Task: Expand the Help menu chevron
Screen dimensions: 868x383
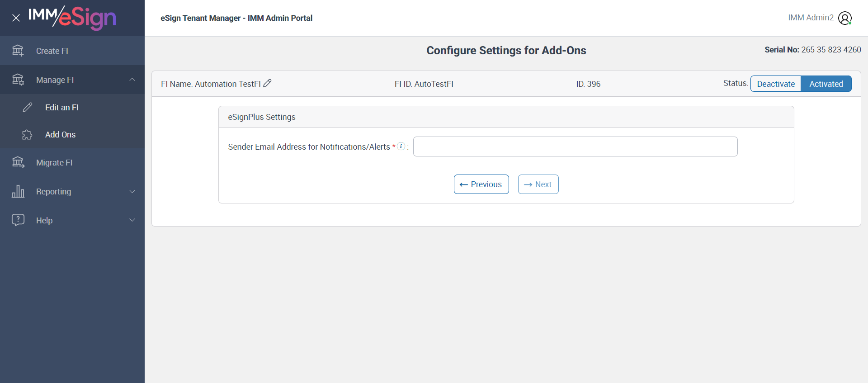Action: (132, 220)
